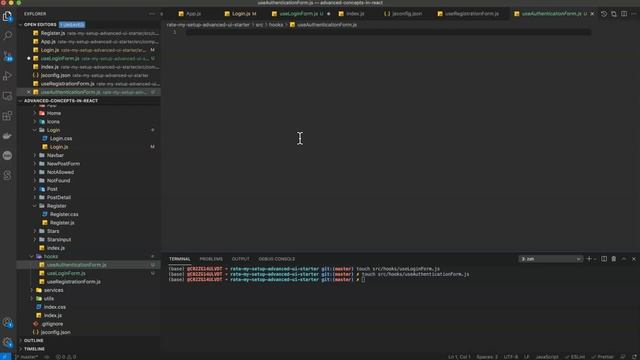Click hooks segment in the breadcrumb

pos(276,24)
